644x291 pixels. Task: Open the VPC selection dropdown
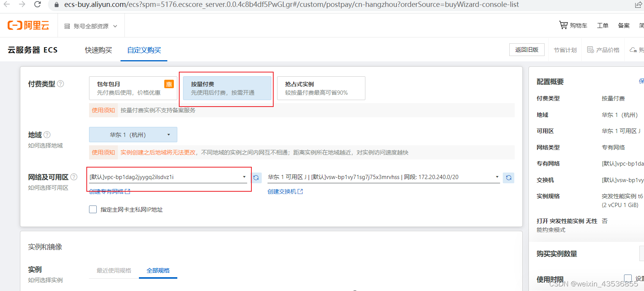click(x=168, y=177)
